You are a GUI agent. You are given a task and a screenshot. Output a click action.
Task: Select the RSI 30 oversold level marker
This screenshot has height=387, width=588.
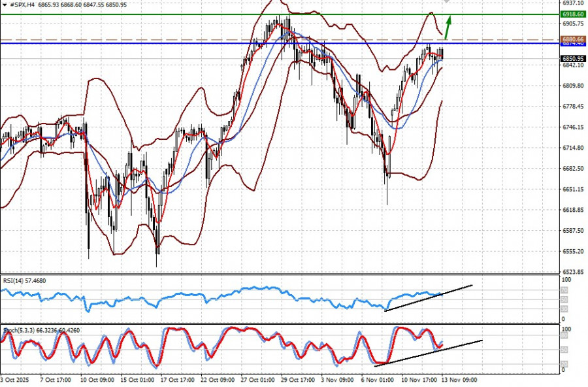tap(564, 309)
